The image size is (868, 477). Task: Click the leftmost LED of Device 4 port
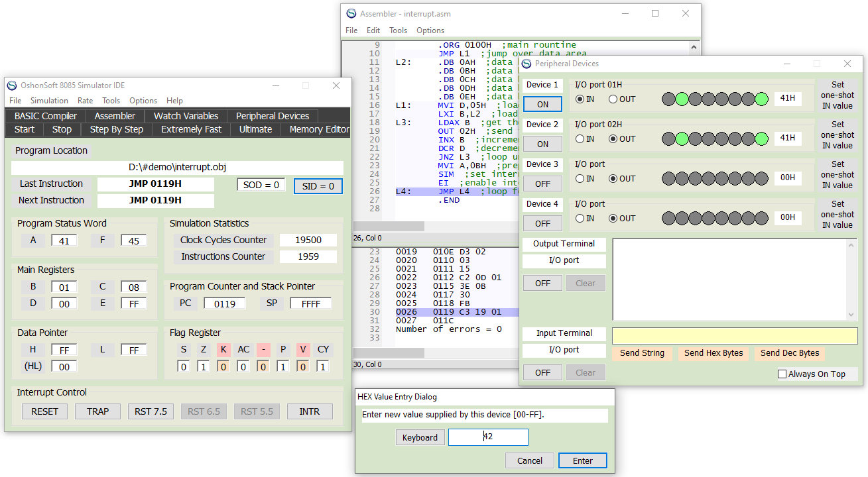point(669,219)
